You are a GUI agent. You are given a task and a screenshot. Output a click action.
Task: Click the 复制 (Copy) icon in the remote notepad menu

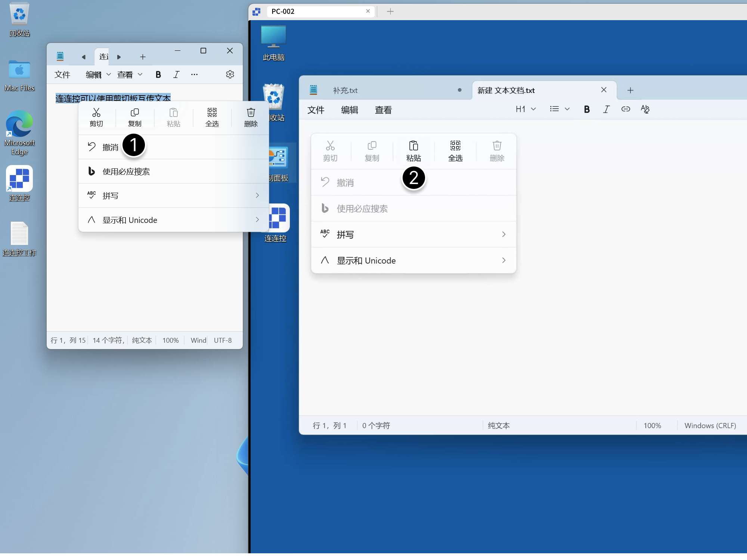[372, 150]
